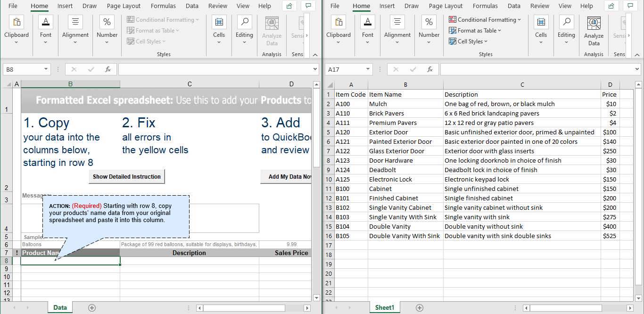Open File menu in left window
644x314 pixels.
13,6
